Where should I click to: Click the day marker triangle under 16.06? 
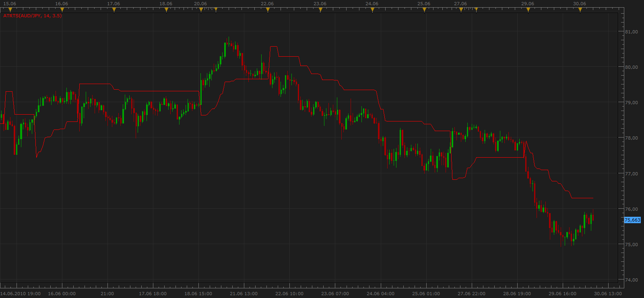pos(62,10)
